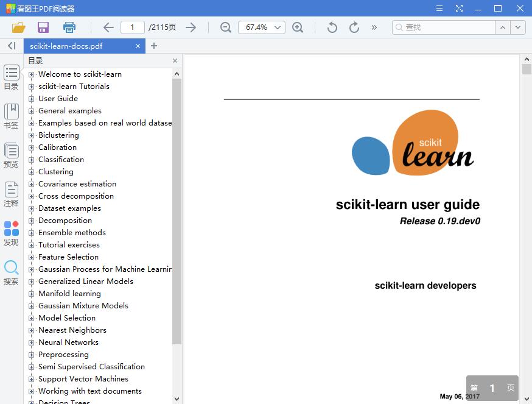Open the zoom percentage dropdown
Image resolution: width=532 pixels, height=404 pixels.
275,27
